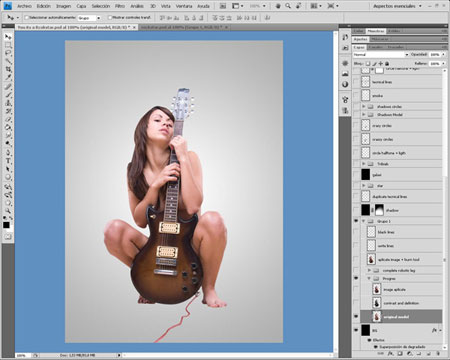Open the History panel icon in dock
The width and height of the screenshot is (450, 360).
click(x=345, y=37)
